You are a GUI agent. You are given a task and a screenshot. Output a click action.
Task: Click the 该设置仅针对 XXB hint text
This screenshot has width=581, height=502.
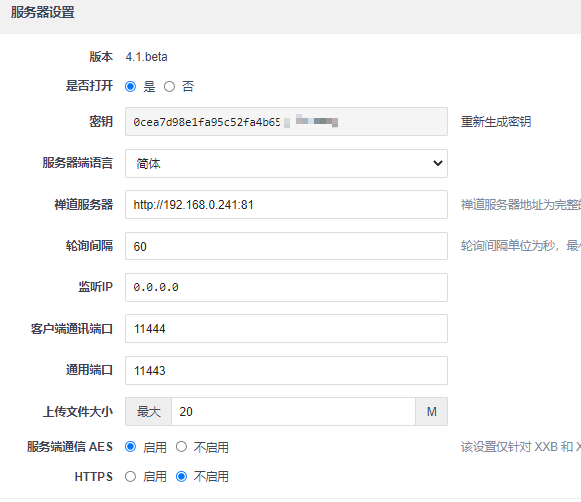point(521,447)
